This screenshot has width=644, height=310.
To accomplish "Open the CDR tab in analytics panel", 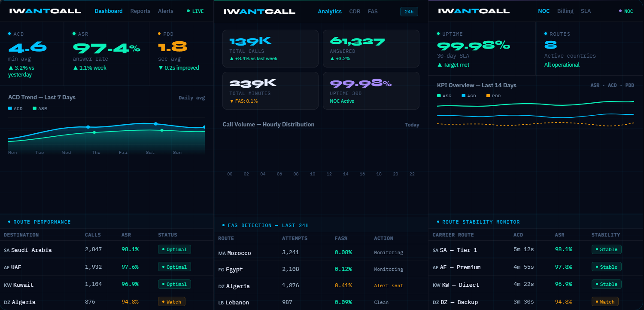I will (x=355, y=12).
